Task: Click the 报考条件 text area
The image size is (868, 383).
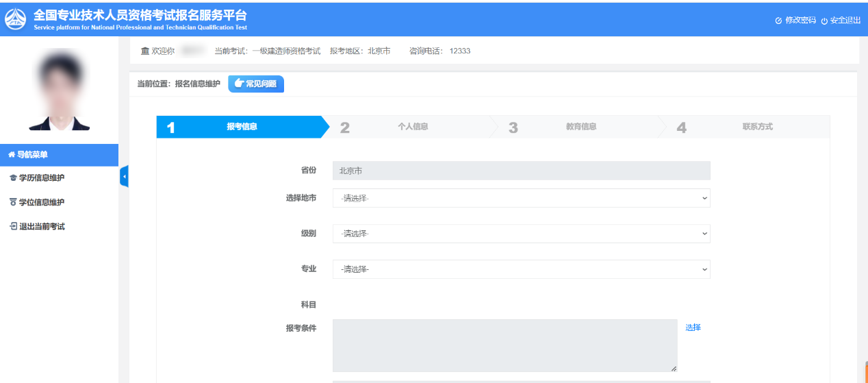Action: click(x=505, y=345)
